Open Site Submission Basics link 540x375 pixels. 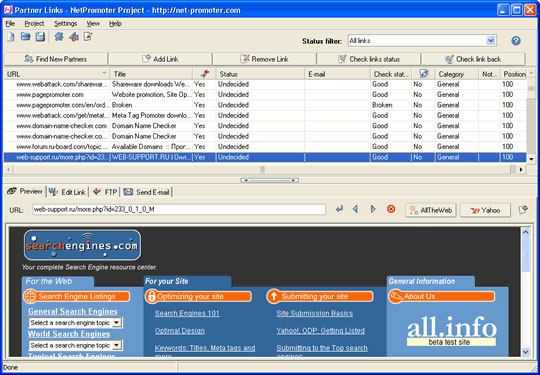click(314, 313)
